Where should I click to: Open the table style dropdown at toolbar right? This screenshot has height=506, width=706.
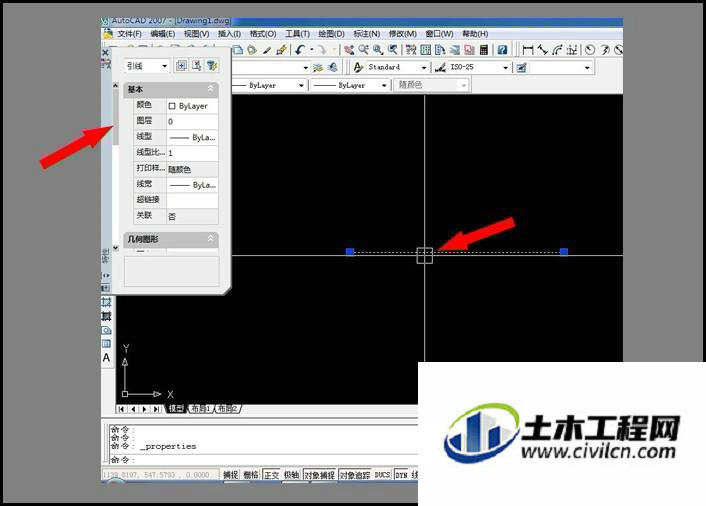[587, 68]
